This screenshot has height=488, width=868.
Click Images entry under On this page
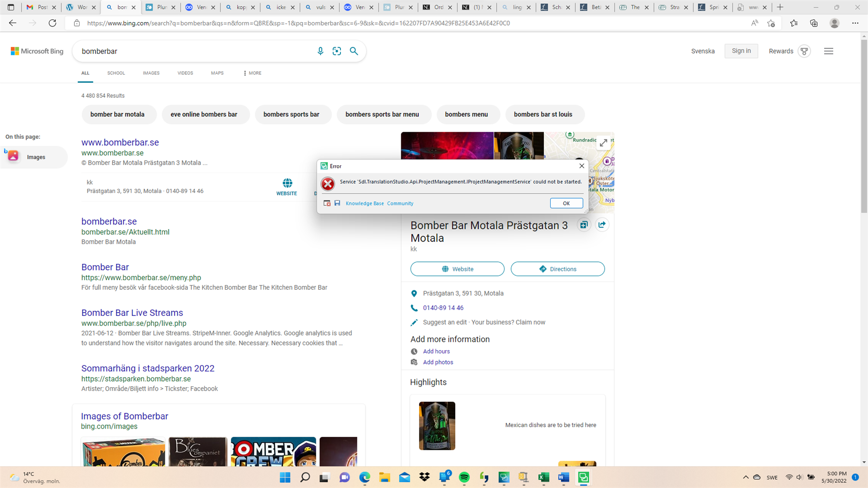(34, 157)
